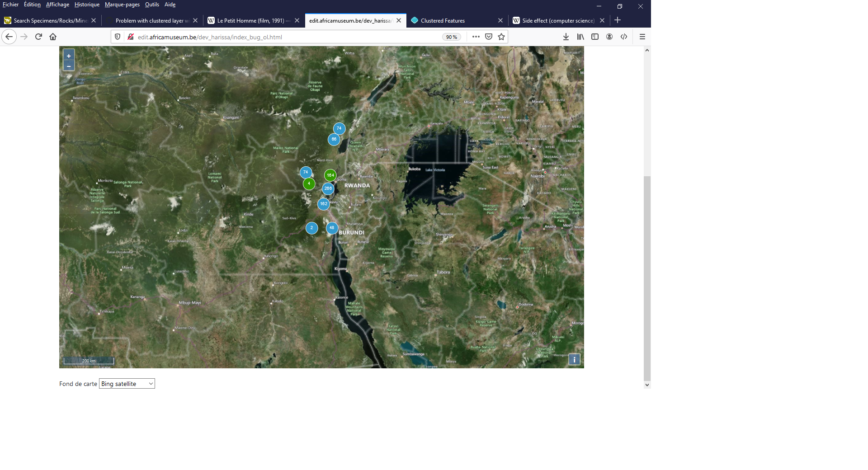The height and width of the screenshot is (470, 868).
Task: Open page actions three-dots menu
Action: click(x=476, y=37)
